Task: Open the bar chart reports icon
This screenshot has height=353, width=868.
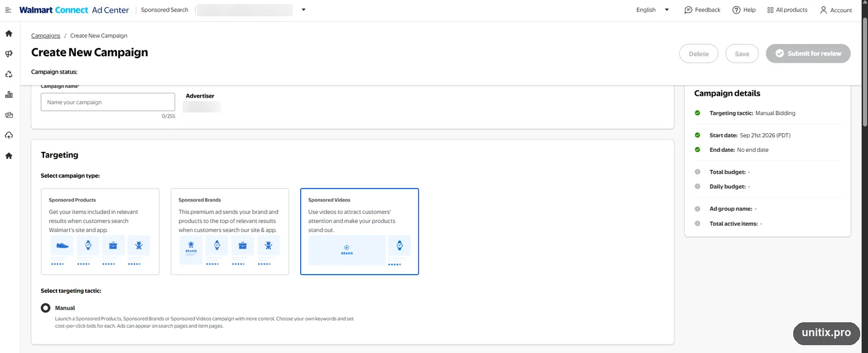Action: 8,95
